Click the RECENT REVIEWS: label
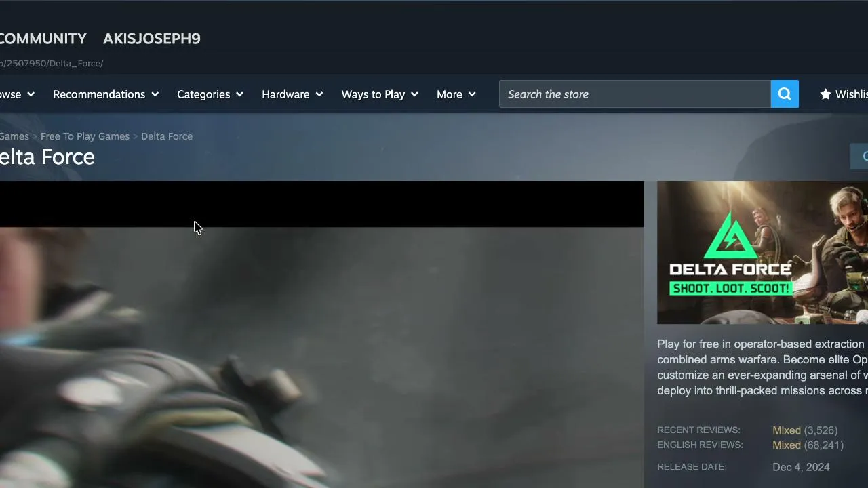Viewport: 868px width, 488px height. [698, 430]
